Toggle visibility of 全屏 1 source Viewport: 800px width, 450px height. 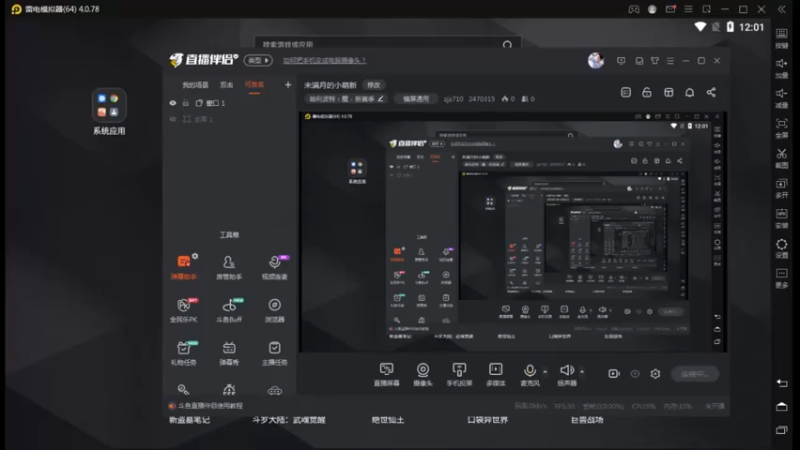pos(173,119)
